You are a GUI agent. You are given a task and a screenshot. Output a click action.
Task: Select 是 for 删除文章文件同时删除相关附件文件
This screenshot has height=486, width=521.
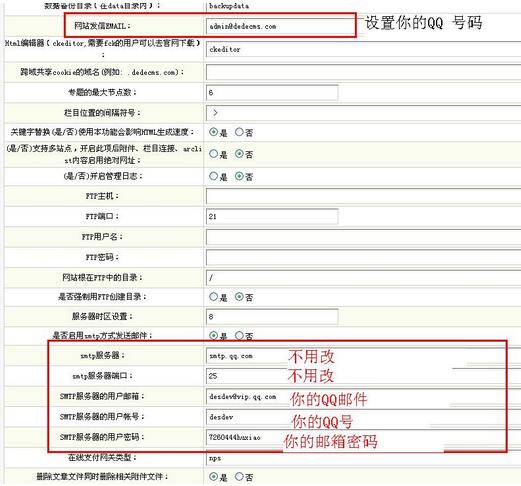[213, 476]
